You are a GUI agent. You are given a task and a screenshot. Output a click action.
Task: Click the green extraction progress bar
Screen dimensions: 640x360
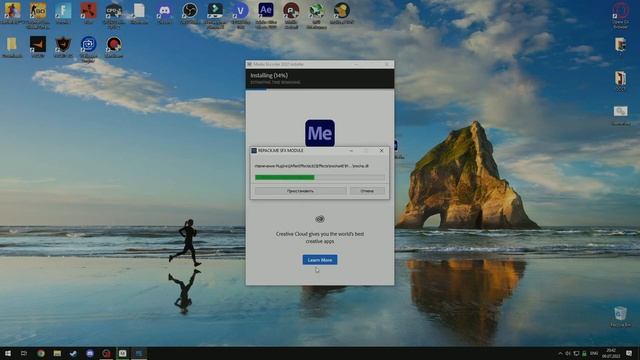pyautogui.click(x=320, y=178)
